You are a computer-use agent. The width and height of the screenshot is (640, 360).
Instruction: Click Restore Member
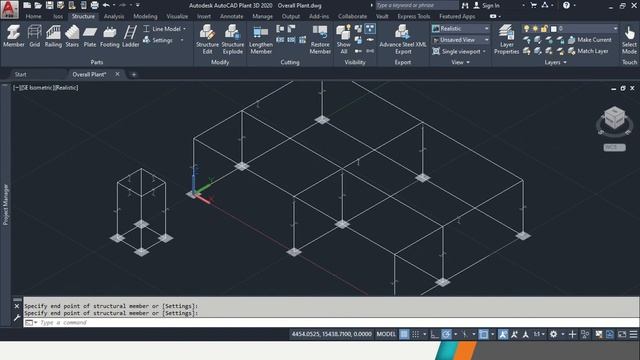[x=320, y=39]
